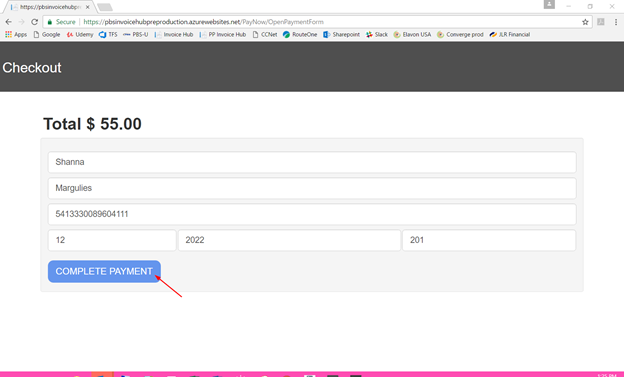Click the CVV field showing 201
This screenshot has width=624, height=377.
(x=489, y=240)
